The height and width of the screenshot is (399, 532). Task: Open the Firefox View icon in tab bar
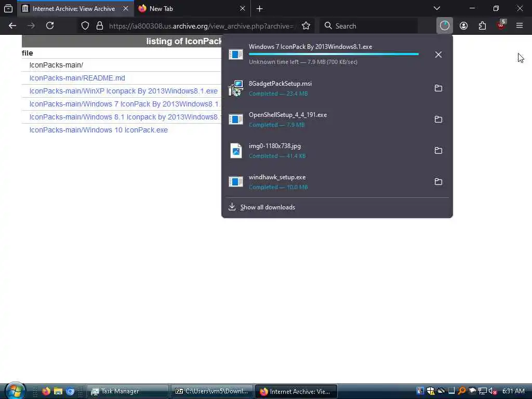8,8
